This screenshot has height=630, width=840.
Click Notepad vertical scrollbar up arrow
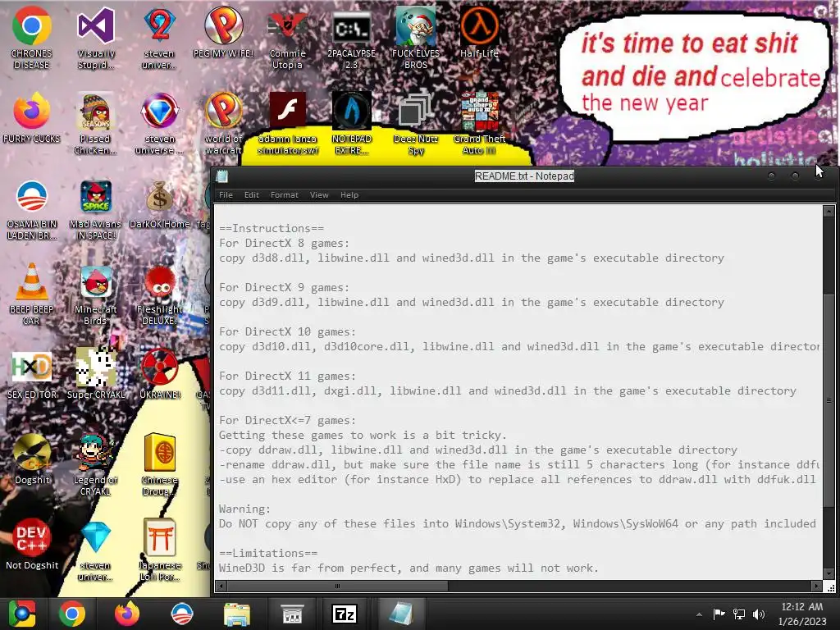[x=829, y=211]
